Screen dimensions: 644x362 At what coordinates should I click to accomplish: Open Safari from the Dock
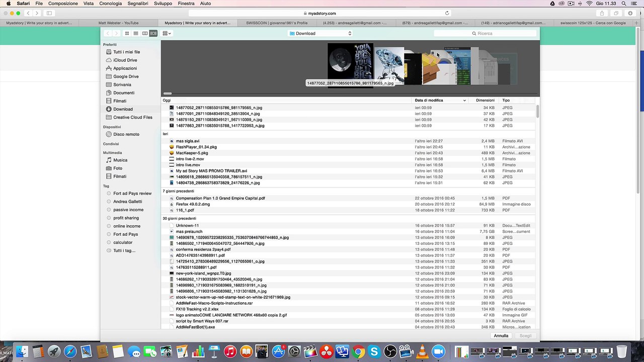tap(70, 351)
